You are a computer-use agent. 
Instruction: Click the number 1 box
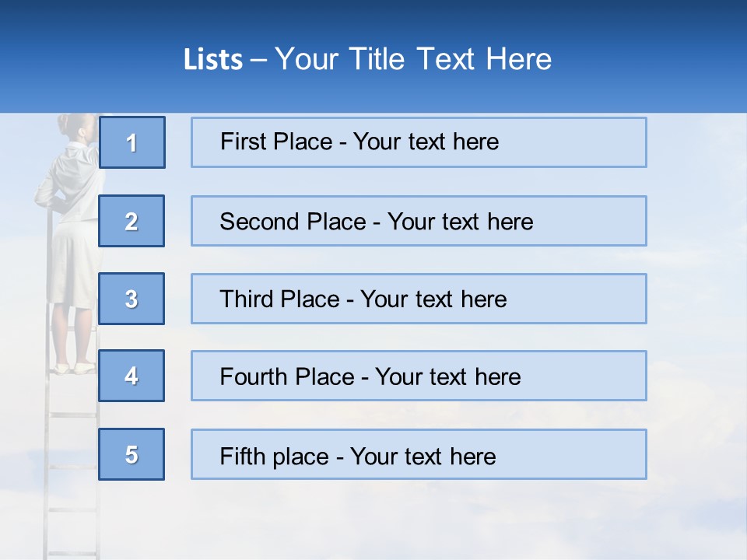(x=132, y=142)
